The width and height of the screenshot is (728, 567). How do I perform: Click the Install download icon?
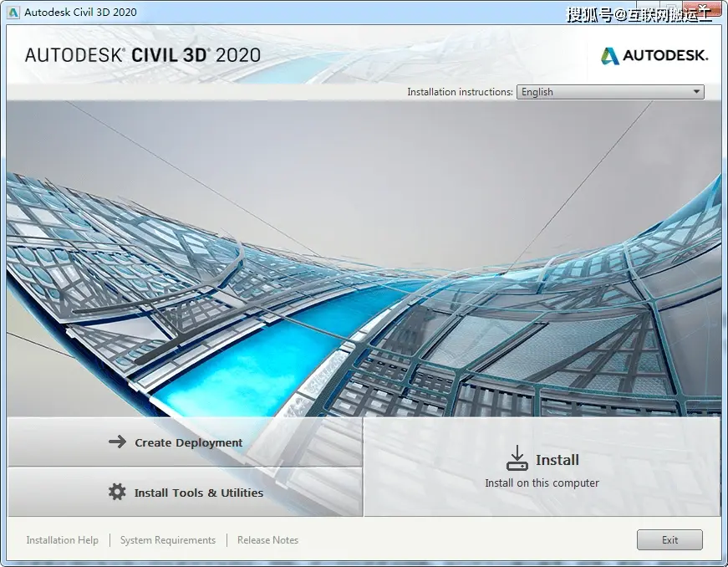[x=517, y=458]
